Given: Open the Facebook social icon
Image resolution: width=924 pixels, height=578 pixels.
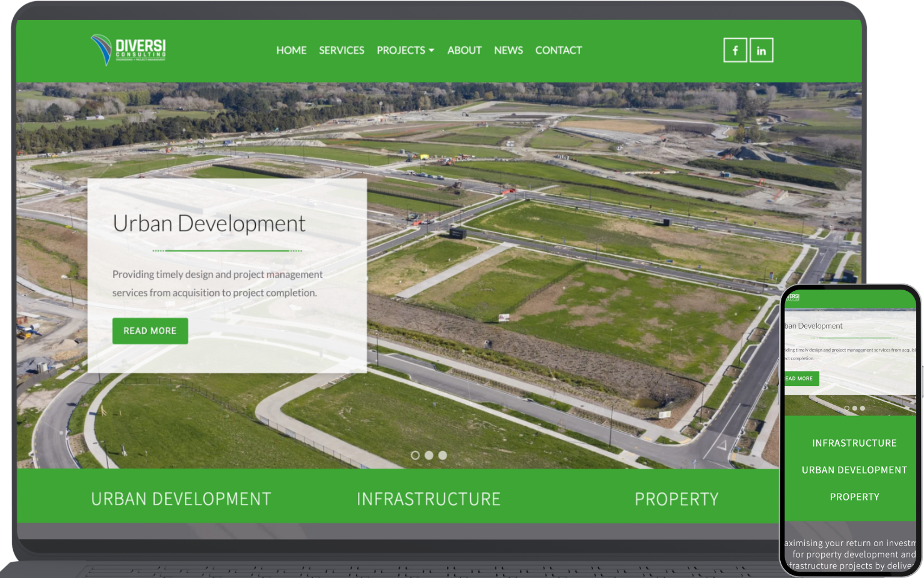Looking at the screenshot, I should (735, 51).
